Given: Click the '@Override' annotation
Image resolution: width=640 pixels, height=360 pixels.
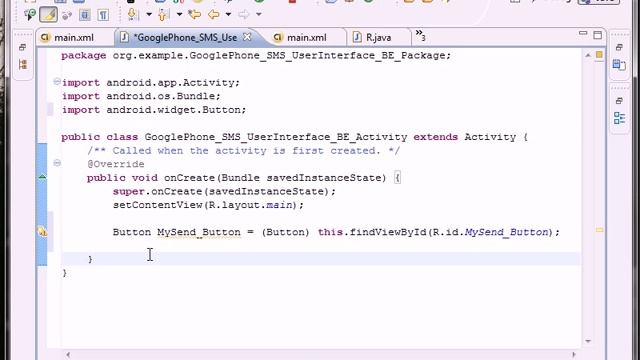Looking at the screenshot, I should pyautogui.click(x=116, y=164).
